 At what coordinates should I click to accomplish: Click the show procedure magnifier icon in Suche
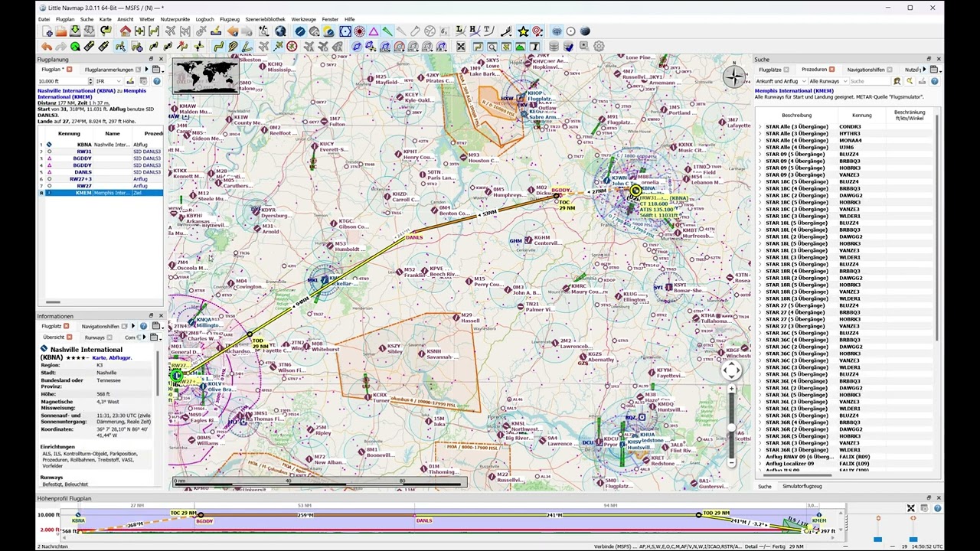coord(910,81)
